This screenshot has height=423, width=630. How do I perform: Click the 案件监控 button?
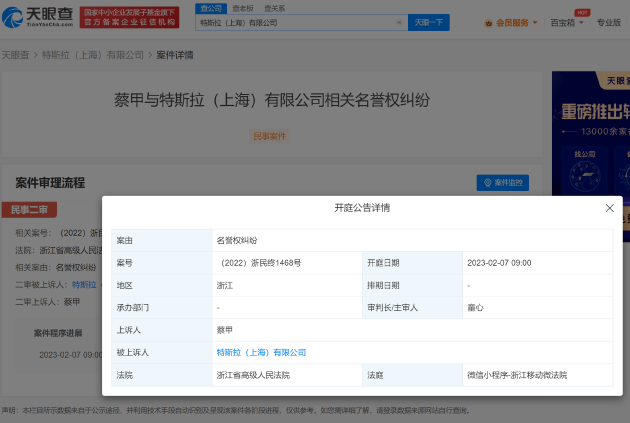(x=503, y=183)
